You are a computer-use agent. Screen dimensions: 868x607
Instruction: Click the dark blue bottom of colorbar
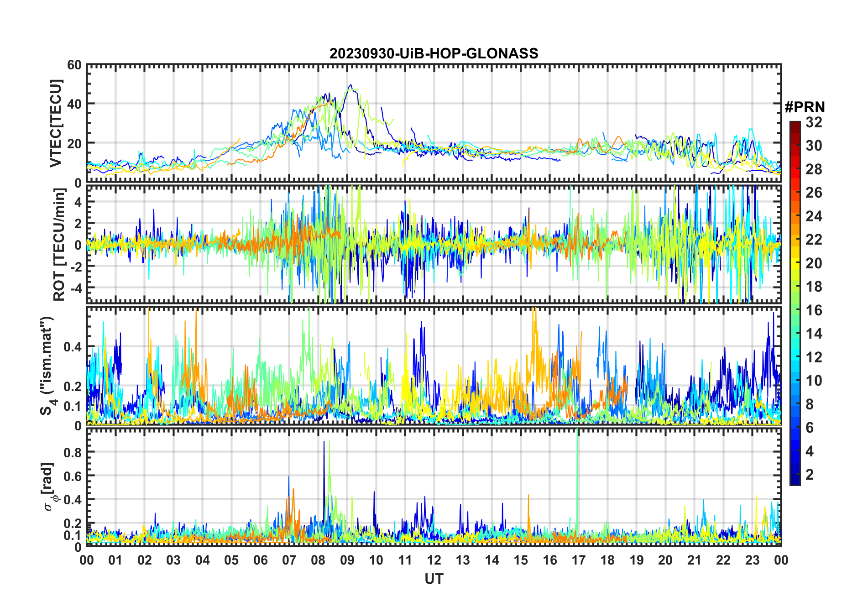795,481
